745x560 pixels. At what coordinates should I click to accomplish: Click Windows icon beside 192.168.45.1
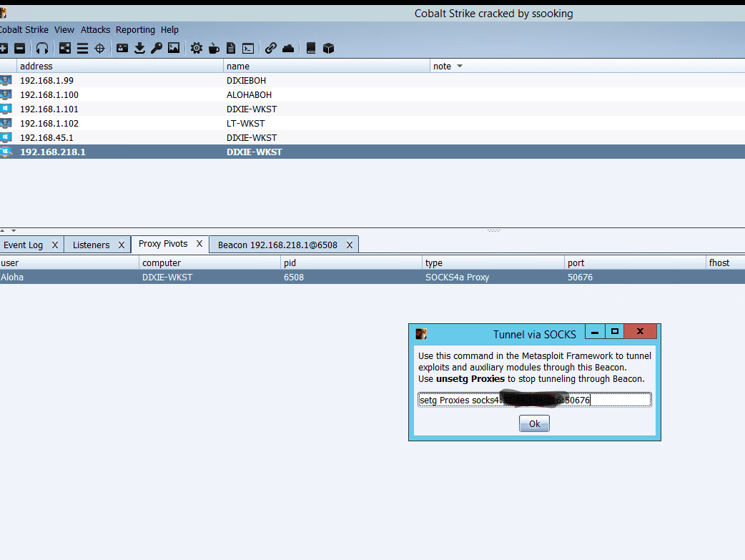6,137
